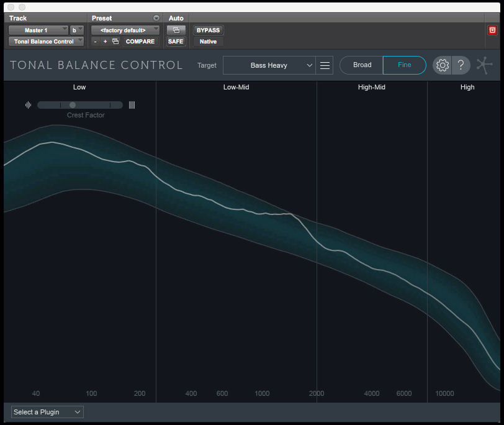Image resolution: width=504 pixels, height=425 pixels.
Task: Click the Low band label
Action: (79, 87)
